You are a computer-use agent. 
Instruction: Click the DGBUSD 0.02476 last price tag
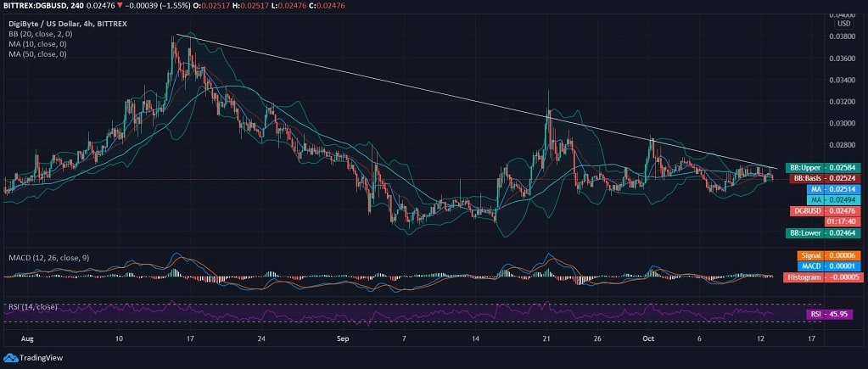point(826,210)
